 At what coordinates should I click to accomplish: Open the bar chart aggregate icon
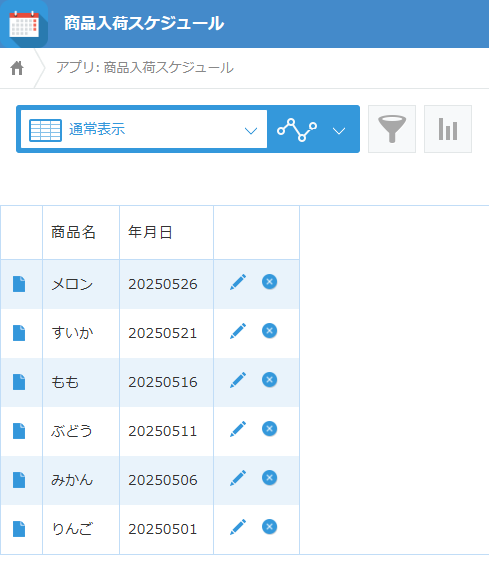448,129
